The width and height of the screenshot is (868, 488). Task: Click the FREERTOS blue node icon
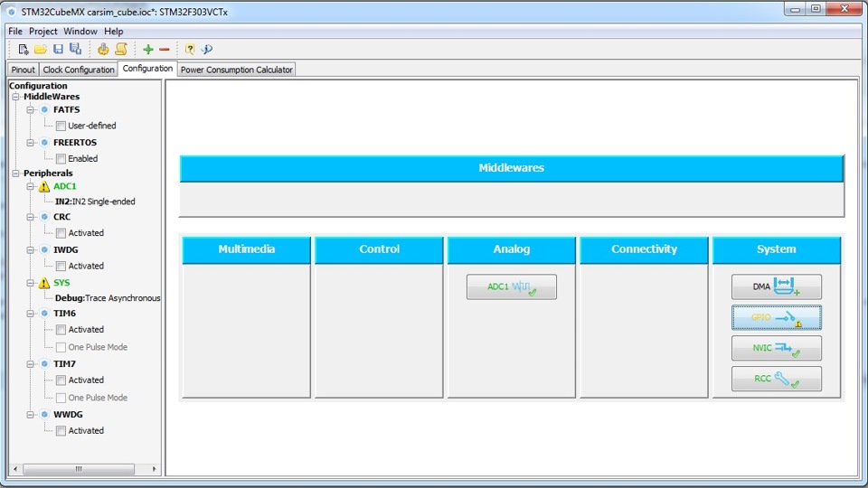click(44, 142)
